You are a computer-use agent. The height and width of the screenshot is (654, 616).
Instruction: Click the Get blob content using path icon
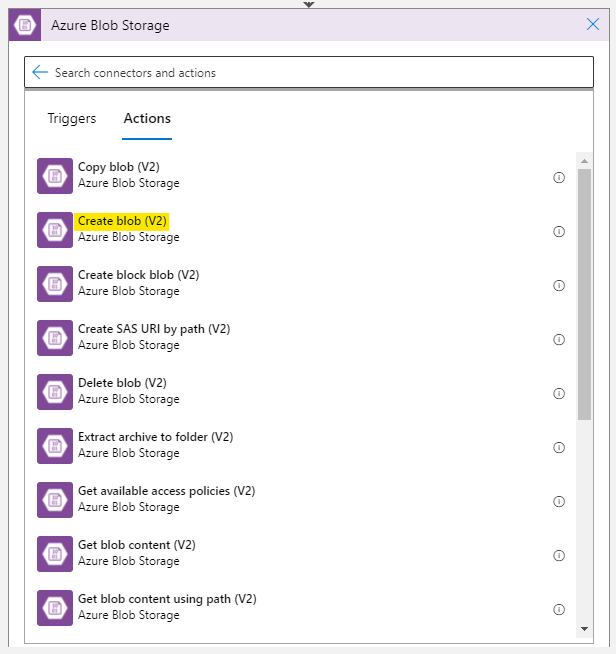point(55,608)
